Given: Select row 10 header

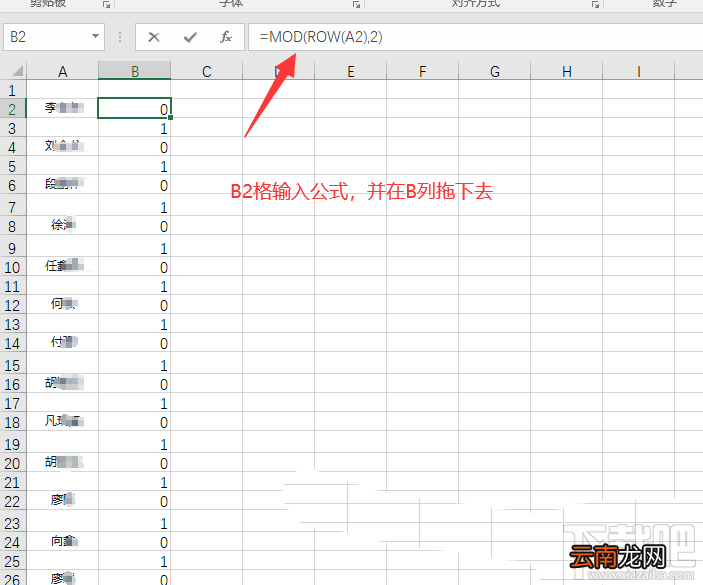Looking at the screenshot, I should [x=13, y=267].
